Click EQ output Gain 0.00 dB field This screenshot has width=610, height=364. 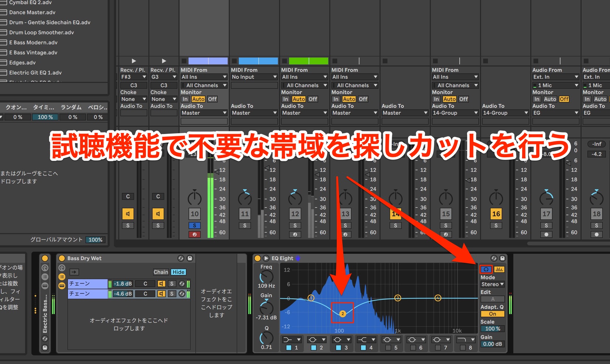tap(493, 344)
